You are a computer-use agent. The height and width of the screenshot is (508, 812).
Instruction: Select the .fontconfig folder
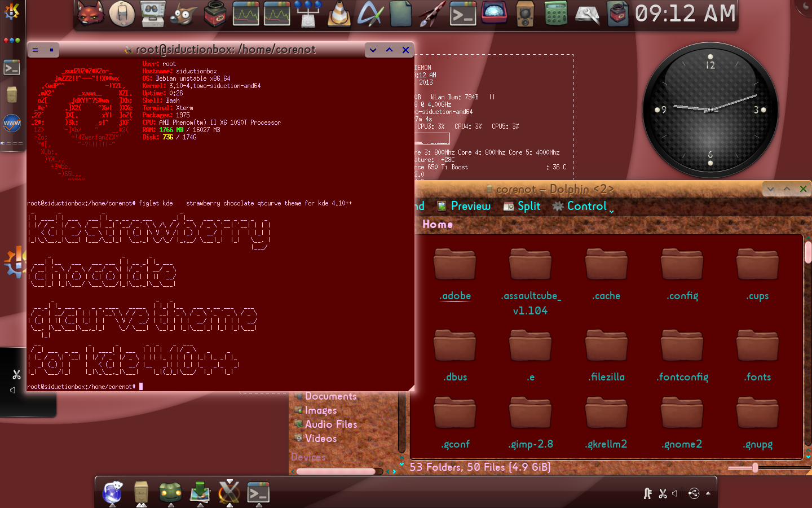pos(682,356)
